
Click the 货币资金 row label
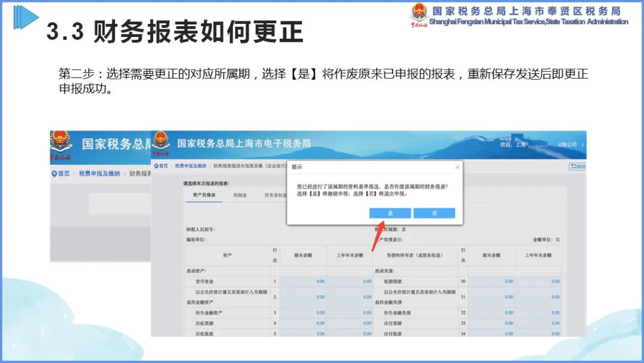pos(204,282)
